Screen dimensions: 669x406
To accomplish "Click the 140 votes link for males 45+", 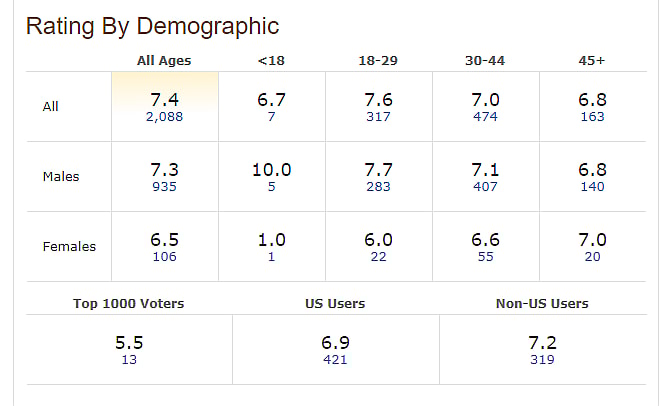I will 592,187.
